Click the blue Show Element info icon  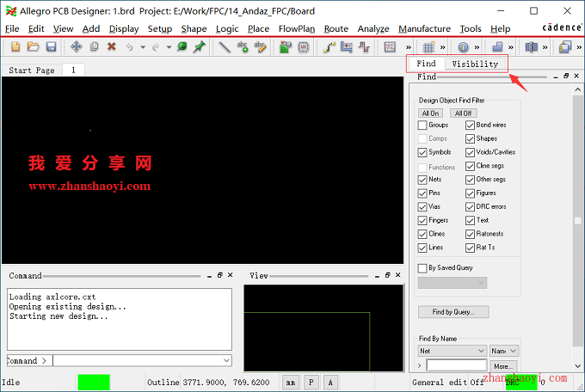[463, 47]
